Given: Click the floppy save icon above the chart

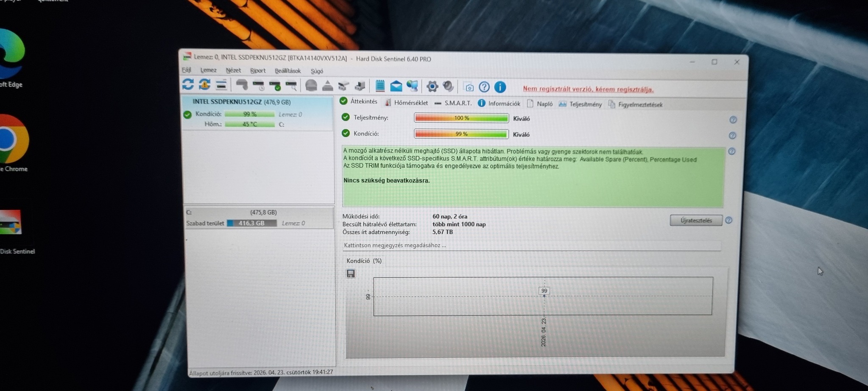Looking at the screenshot, I should (351, 274).
